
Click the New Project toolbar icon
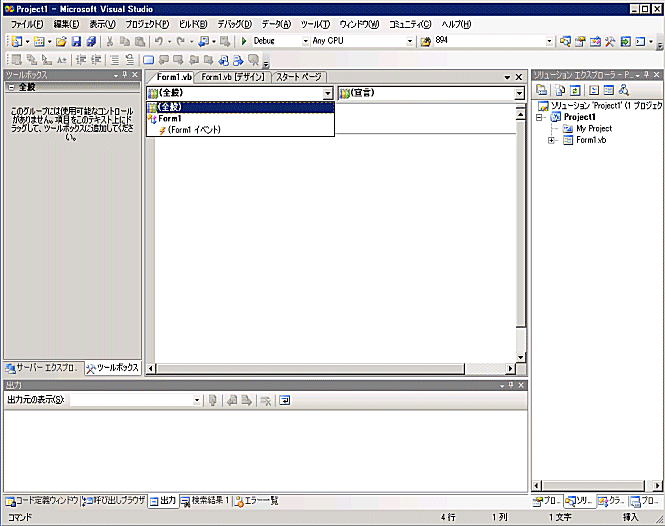pos(17,41)
